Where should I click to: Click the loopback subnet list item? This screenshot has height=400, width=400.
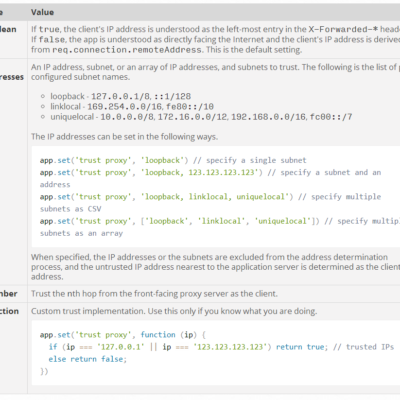pyautogui.click(x=121, y=96)
